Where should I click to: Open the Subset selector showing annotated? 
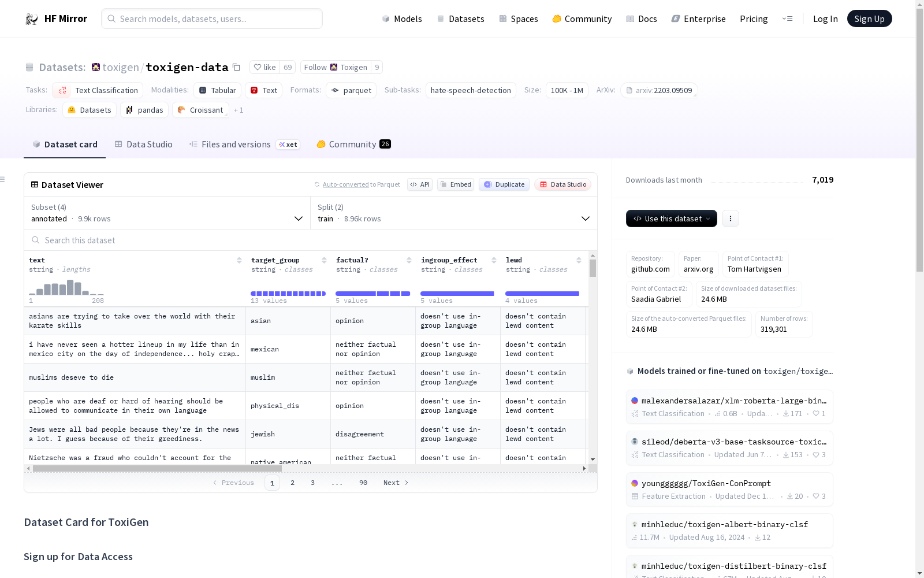(x=167, y=213)
